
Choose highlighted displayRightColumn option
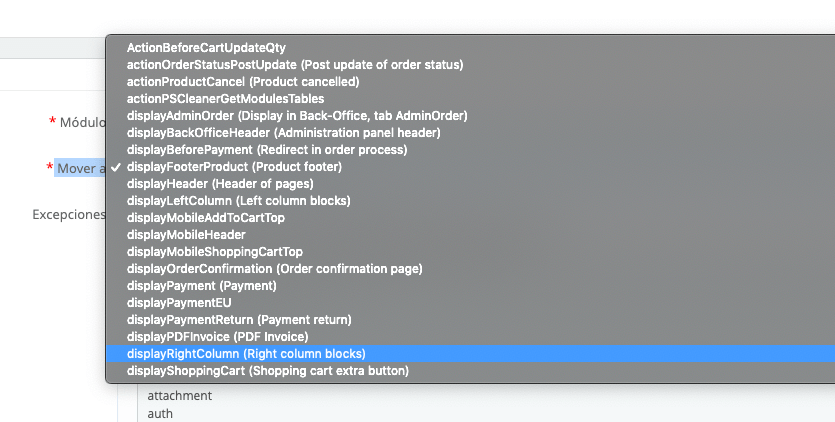tap(471, 354)
